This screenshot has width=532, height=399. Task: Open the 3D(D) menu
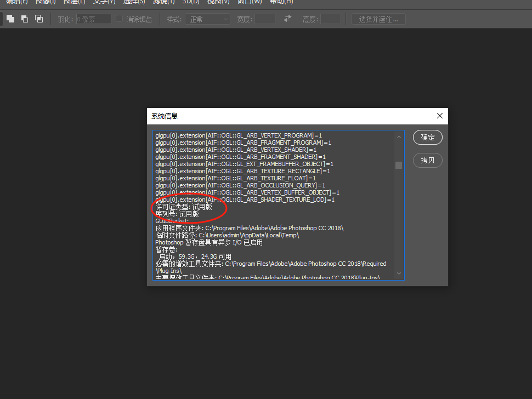191,2
